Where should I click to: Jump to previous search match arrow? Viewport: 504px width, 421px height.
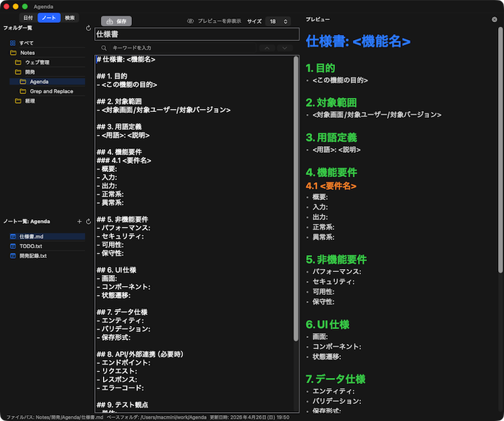pyautogui.click(x=268, y=47)
